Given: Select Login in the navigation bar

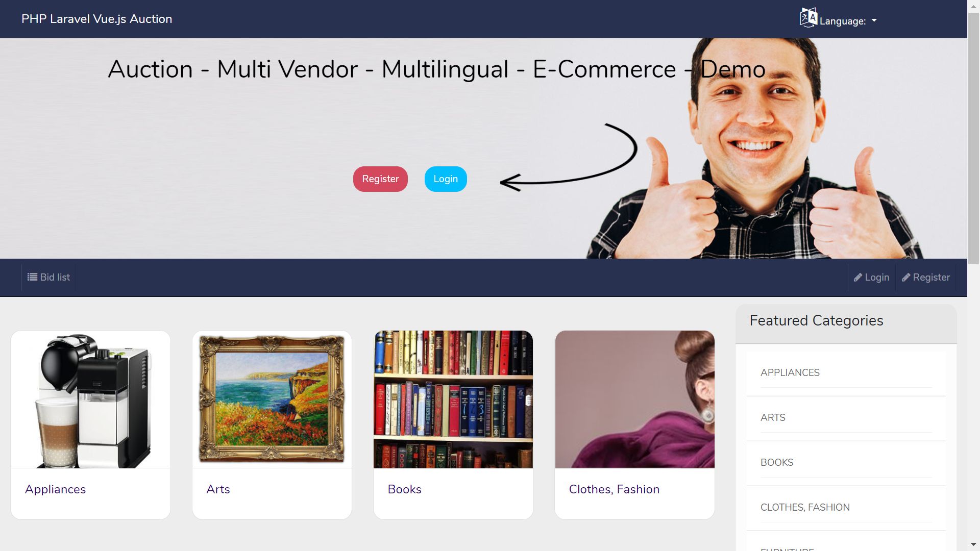Looking at the screenshot, I should pyautogui.click(x=872, y=278).
